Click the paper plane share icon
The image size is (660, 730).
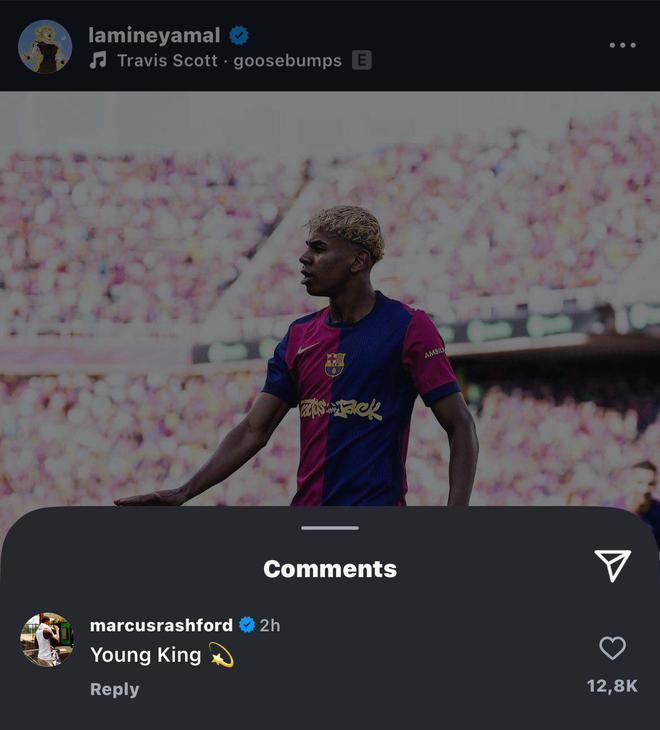point(612,566)
